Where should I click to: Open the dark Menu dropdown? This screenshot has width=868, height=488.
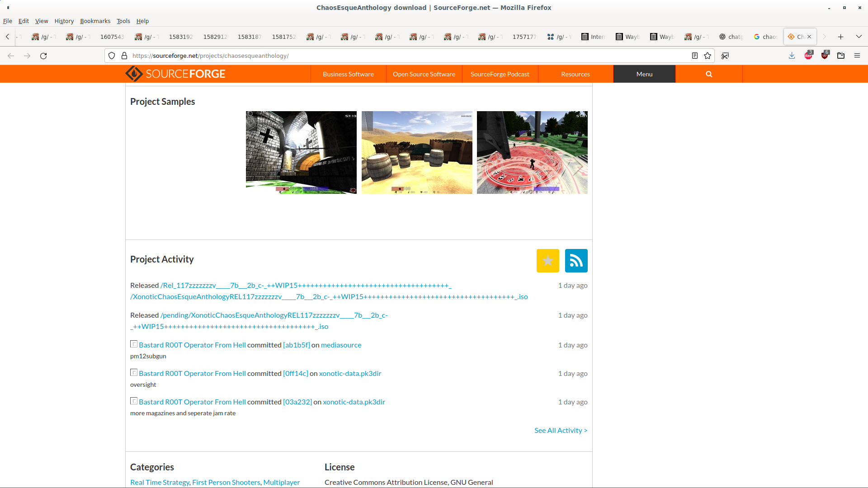tap(644, 74)
